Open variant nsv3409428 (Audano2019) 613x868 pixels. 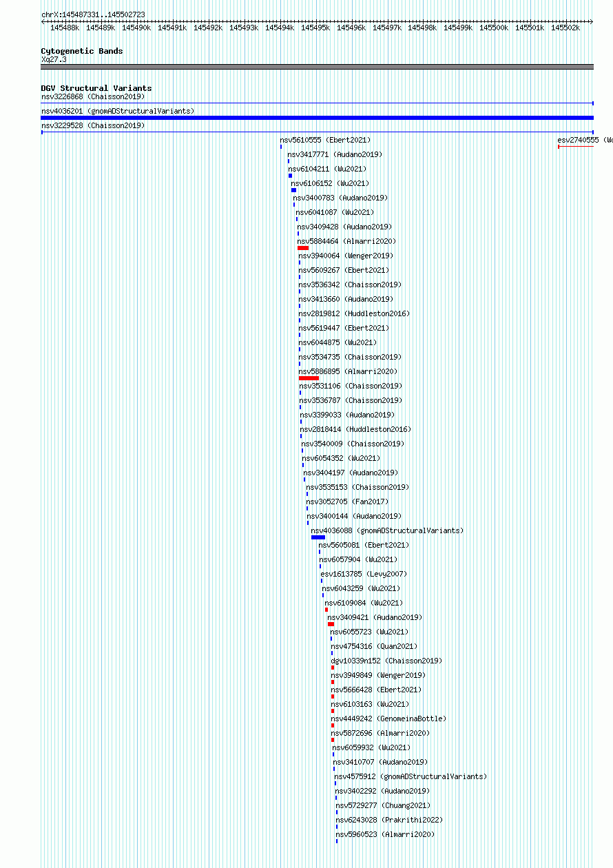(x=344, y=227)
